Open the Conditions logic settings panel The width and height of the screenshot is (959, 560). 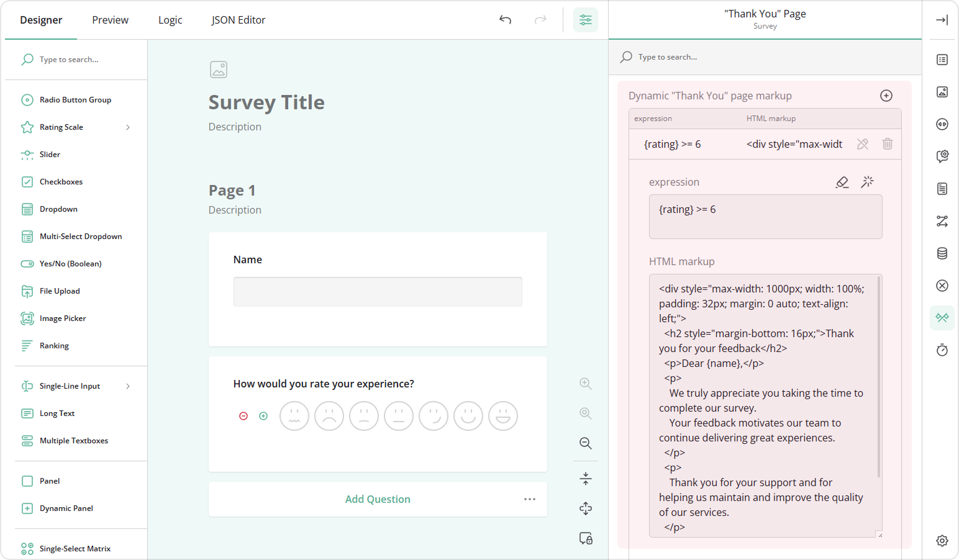pyautogui.click(x=942, y=221)
